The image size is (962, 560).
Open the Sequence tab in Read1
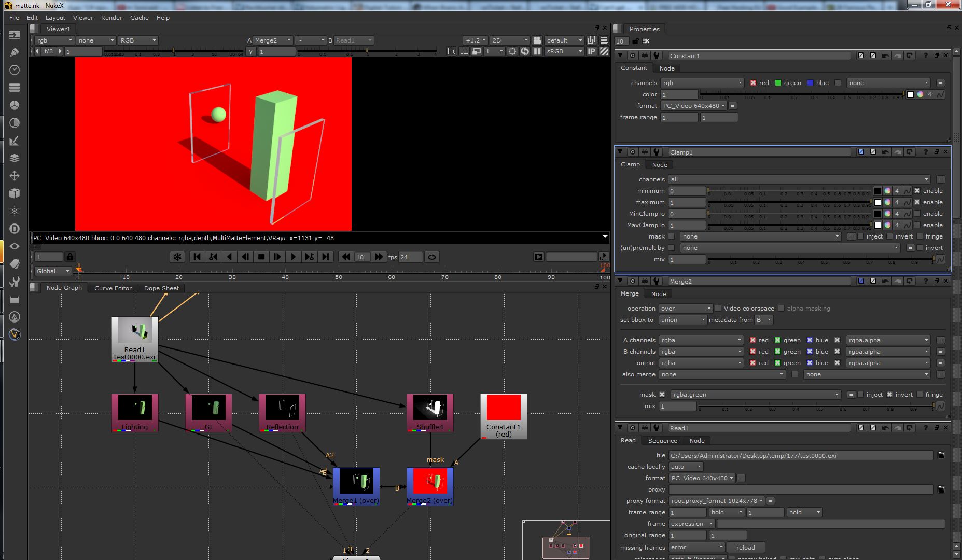(662, 441)
